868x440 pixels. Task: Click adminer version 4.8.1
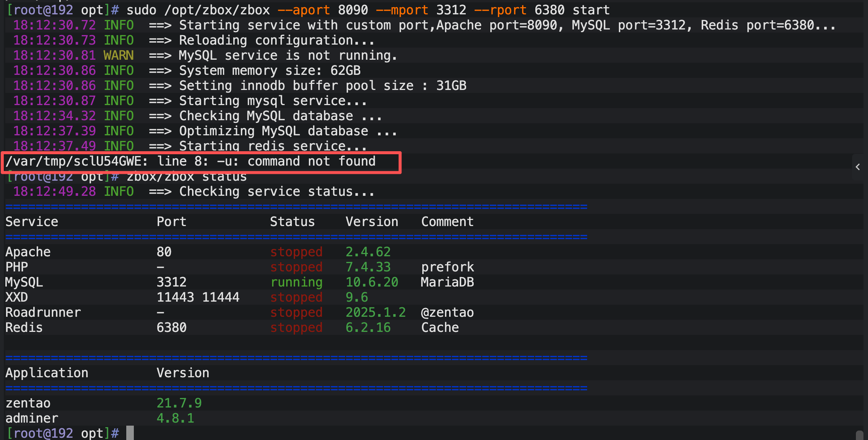175,418
